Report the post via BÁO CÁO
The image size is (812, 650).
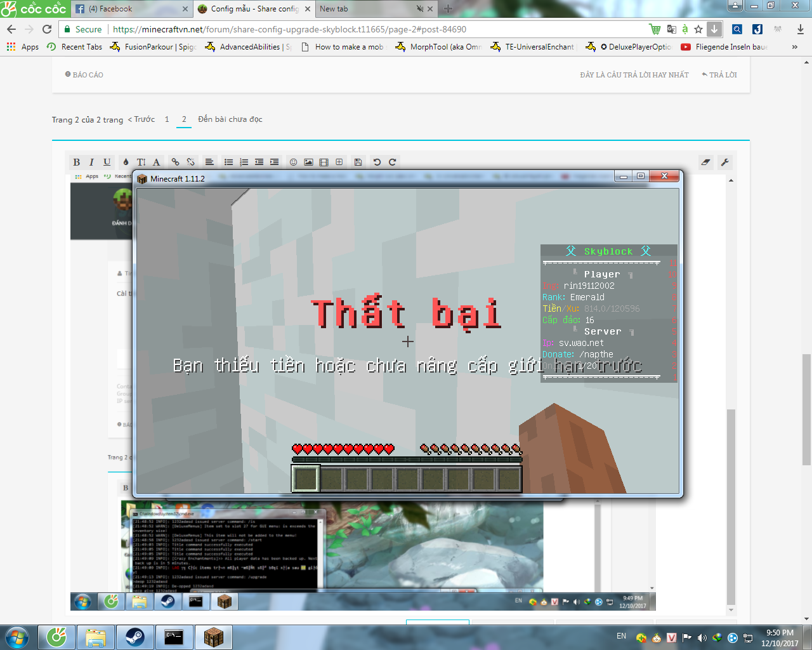(x=84, y=75)
